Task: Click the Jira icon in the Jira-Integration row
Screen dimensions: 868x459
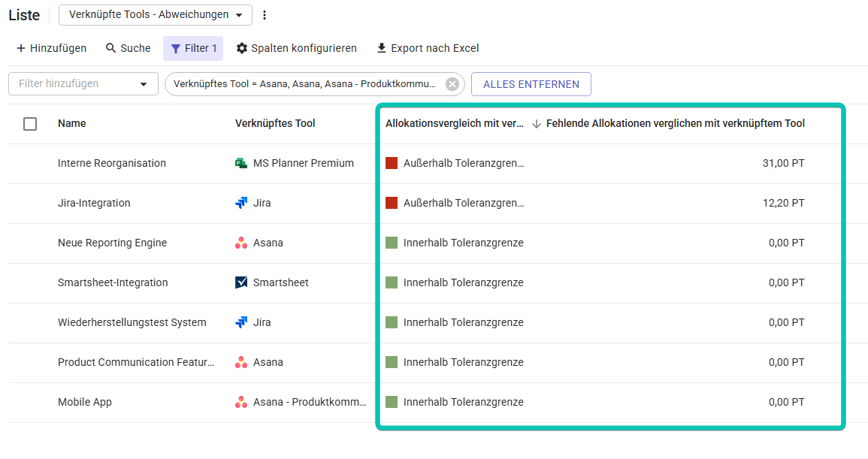Action: tap(242, 203)
